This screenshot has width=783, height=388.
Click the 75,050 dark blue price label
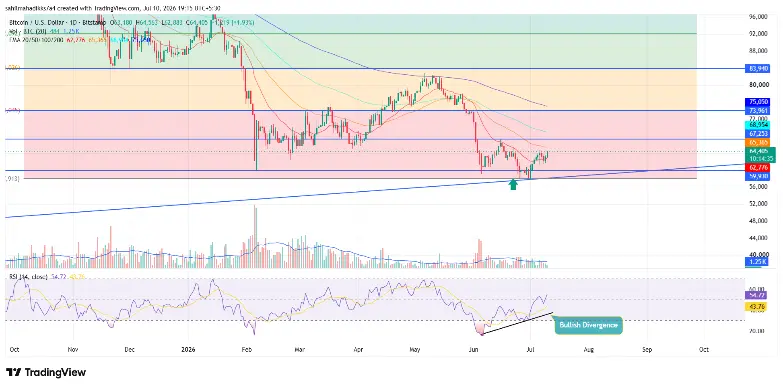click(x=758, y=101)
